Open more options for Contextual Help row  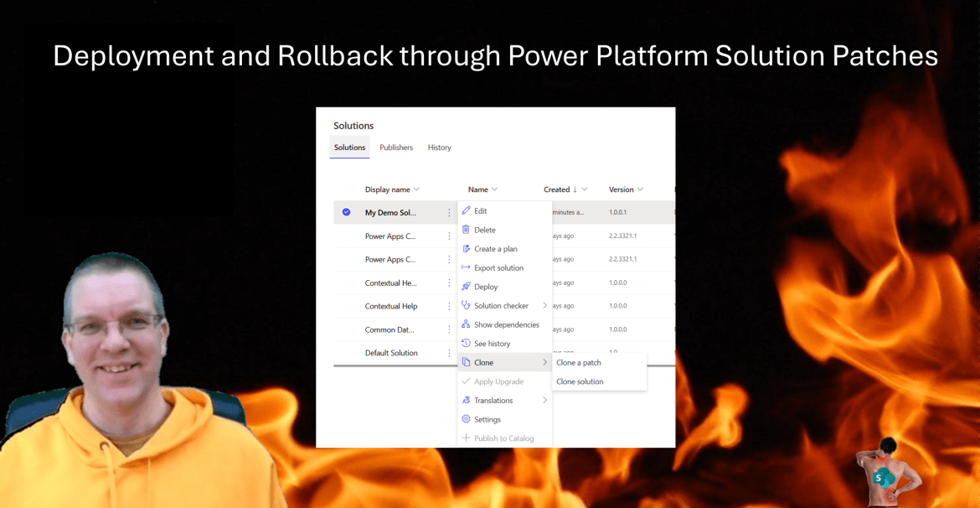[x=449, y=306]
